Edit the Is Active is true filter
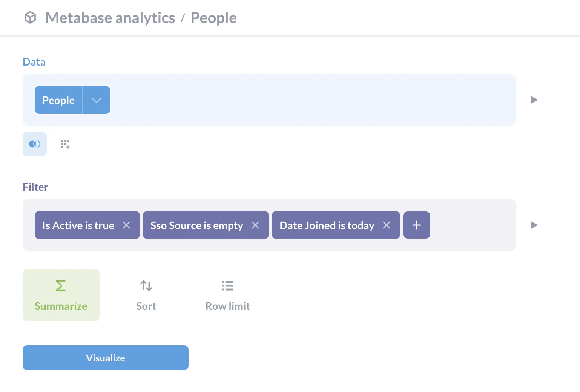580x392 pixels. pos(78,225)
